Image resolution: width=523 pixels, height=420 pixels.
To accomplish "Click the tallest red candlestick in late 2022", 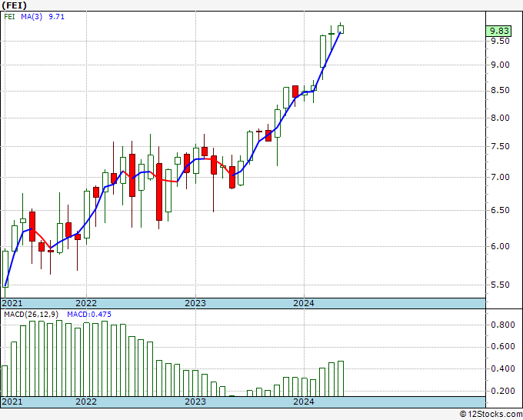I will (x=159, y=192).
